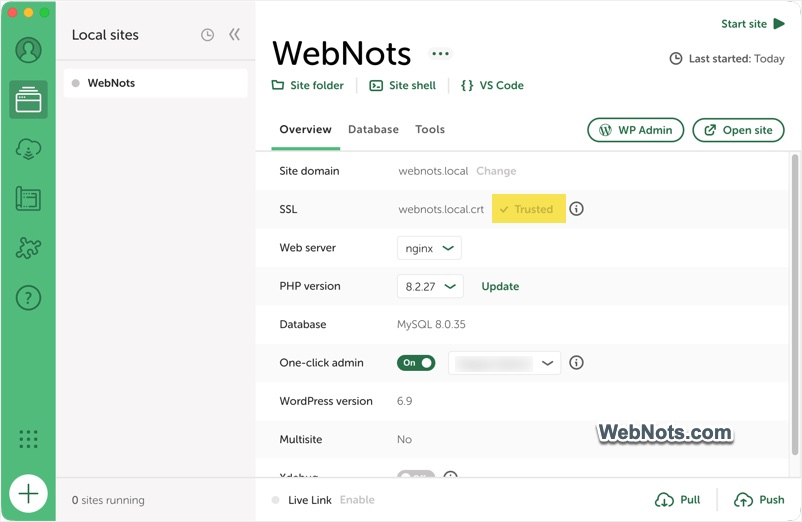Click the One-click admin info icon
Image resolution: width=802 pixels, height=522 pixels.
pos(576,362)
